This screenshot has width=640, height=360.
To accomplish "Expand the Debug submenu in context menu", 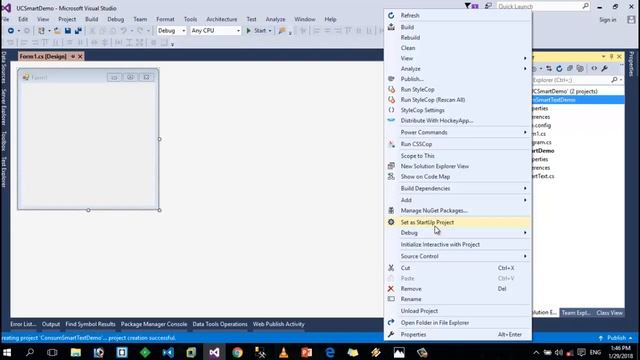I will coord(458,233).
